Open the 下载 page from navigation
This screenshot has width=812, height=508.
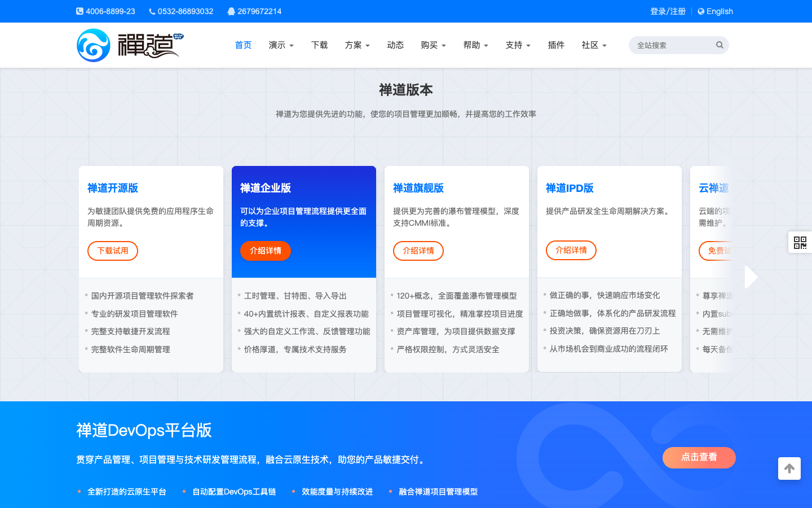click(319, 45)
